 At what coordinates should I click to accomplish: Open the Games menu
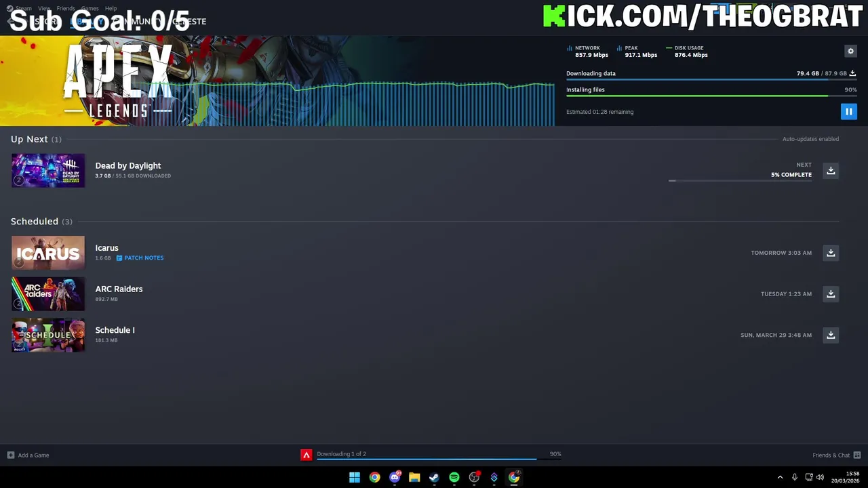(90, 8)
